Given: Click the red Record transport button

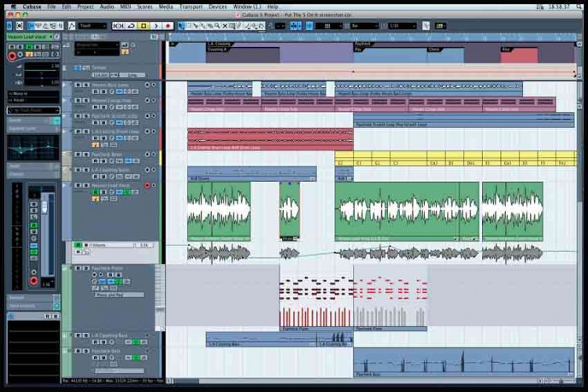Looking at the screenshot, I should (168, 26).
